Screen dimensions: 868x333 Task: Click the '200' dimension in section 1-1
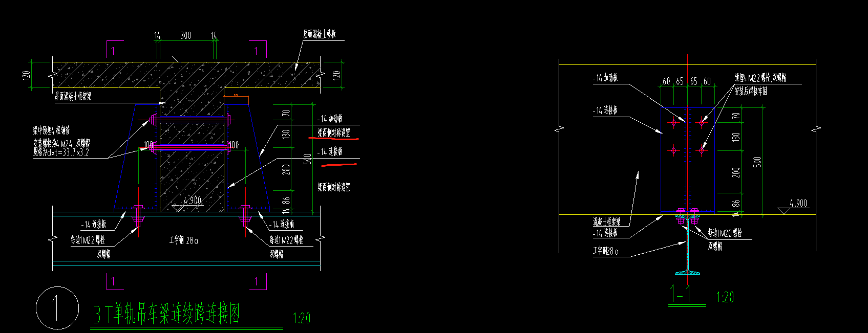(x=736, y=172)
